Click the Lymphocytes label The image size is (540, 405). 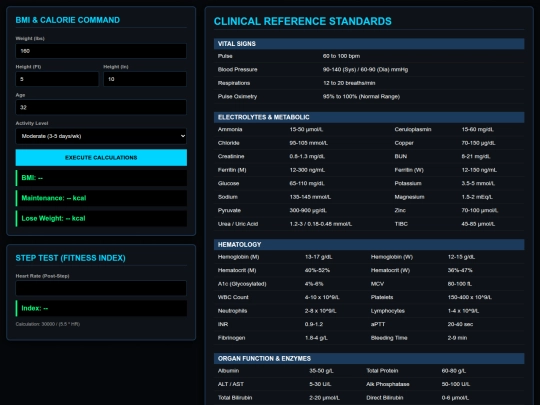click(387, 311)
